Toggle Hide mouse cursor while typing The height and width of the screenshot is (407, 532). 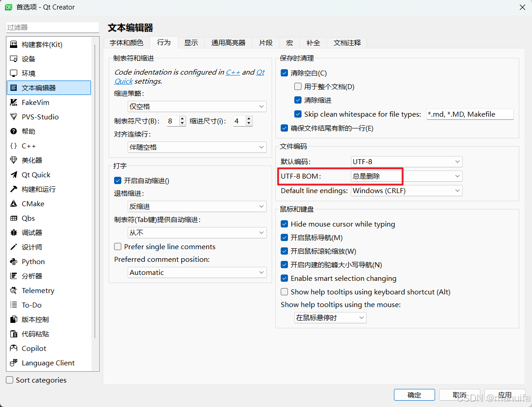[284, 224]
